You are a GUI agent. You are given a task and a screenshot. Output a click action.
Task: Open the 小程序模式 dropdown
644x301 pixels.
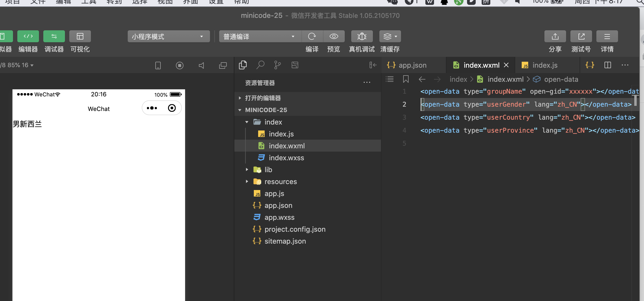pos(168,36)
